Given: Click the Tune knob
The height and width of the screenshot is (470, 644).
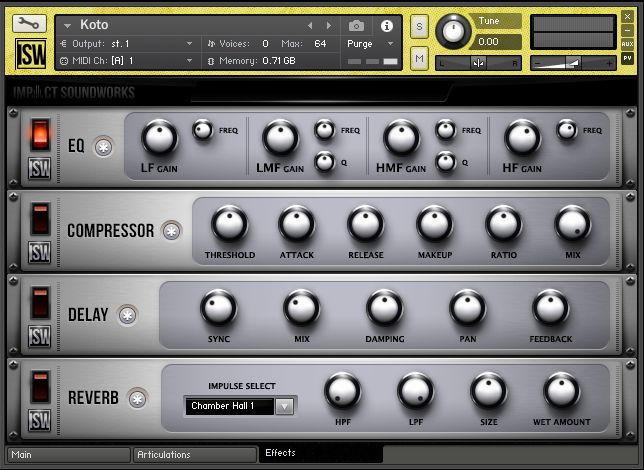Looking at the screenshot, I should click(x=453, y=31).
